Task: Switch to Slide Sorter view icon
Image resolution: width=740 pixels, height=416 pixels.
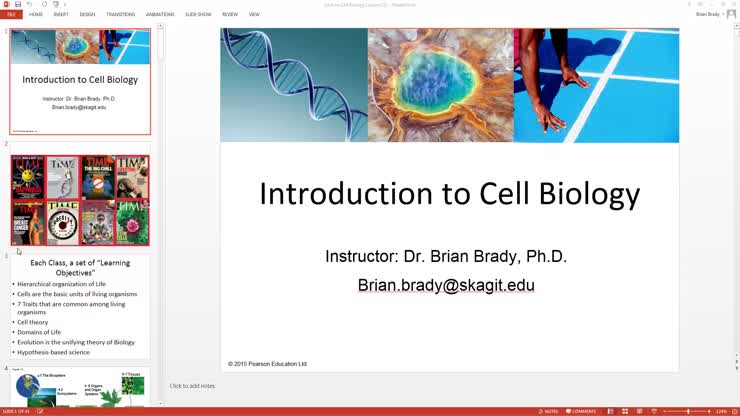Action: (625, 411)
